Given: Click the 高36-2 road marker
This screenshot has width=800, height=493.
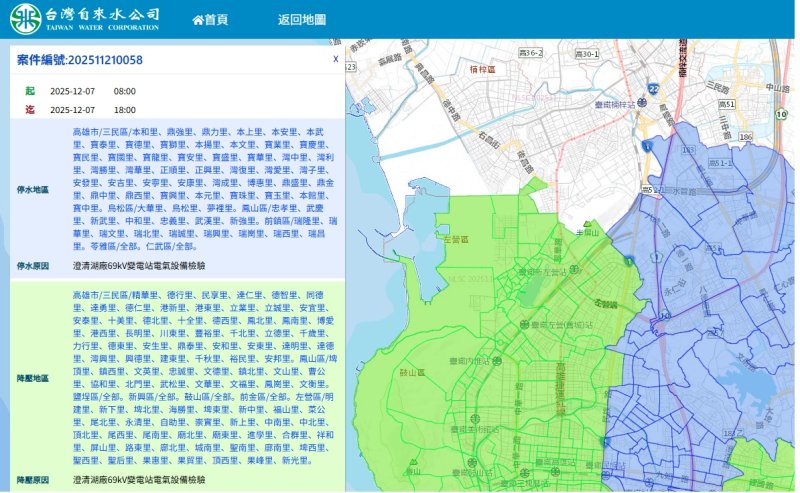Looking at the screenshot, I should pos(531,53).
